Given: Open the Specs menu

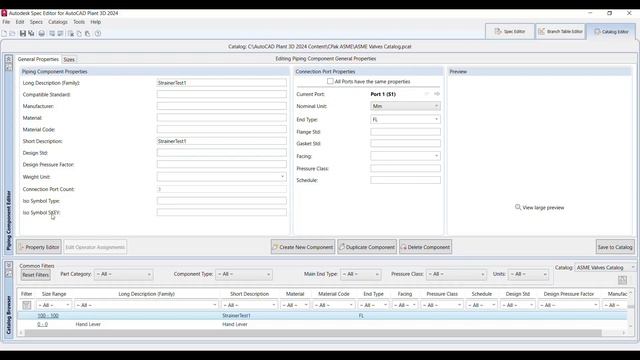Looking at the screenshot, I should 36,22.
